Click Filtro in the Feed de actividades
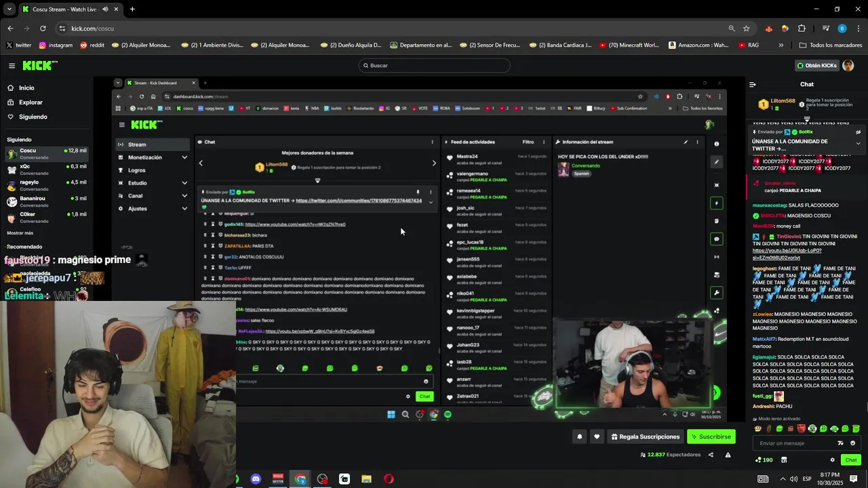Image resolution: width=868 pixels, height=488 pixels. (x=528, y=142)
